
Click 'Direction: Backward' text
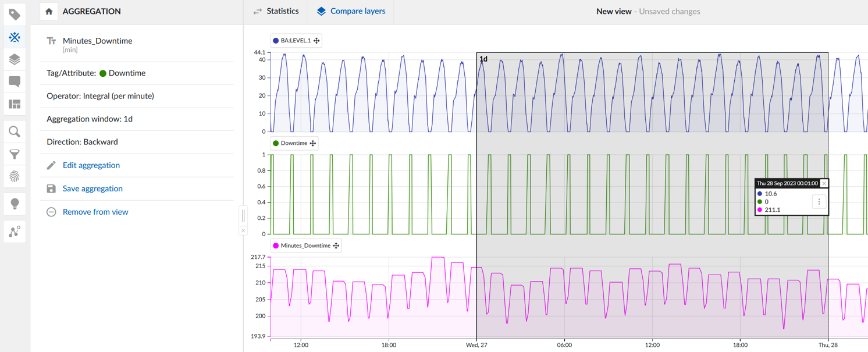[82, 142]
